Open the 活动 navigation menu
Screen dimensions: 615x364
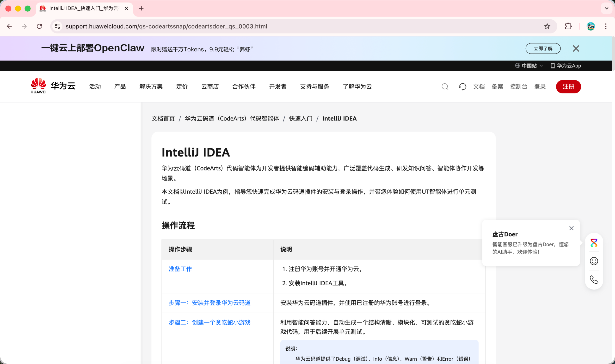coord(95,87)
